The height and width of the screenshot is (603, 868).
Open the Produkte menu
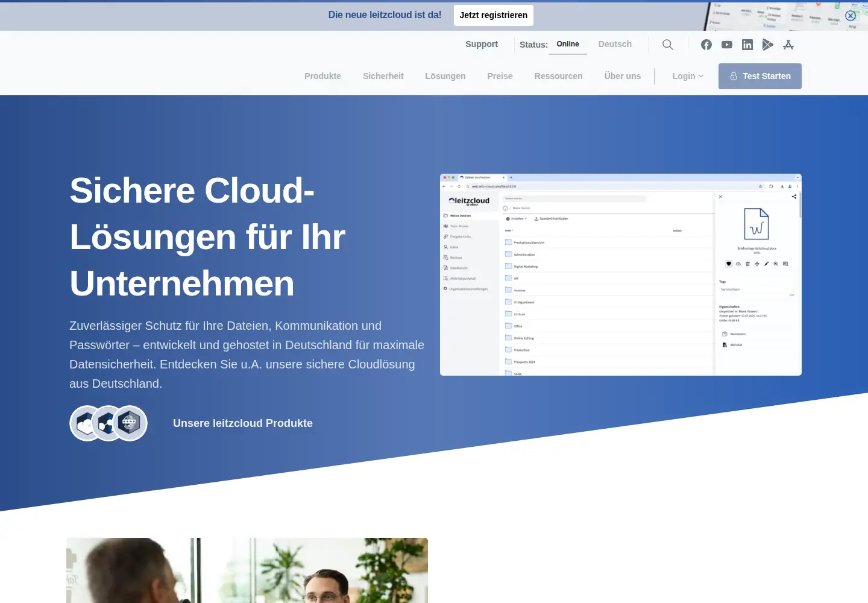pyautogui.click(x=322, y=76)
